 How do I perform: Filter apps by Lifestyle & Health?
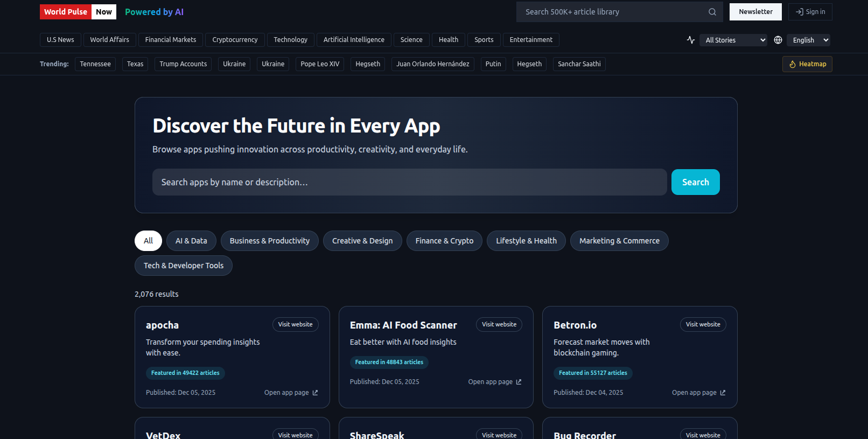pos(526,241)
